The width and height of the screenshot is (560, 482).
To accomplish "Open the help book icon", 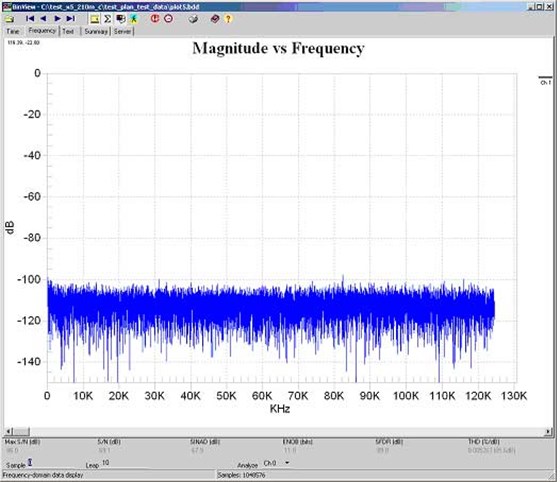I will 215,19.
